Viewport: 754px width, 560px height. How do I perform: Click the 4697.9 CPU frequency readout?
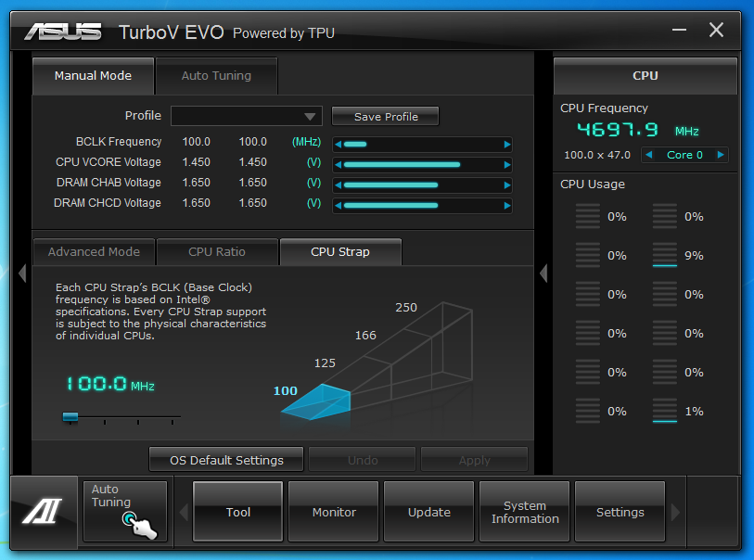pos(618,130)
